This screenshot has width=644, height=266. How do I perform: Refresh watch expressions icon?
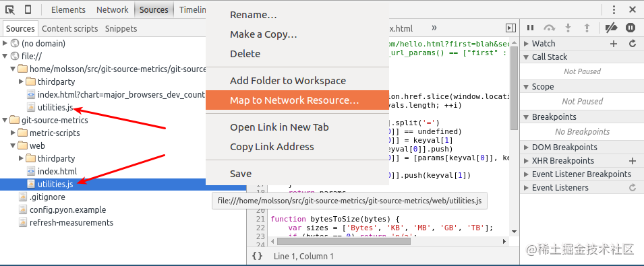click(x=633, y=44)
